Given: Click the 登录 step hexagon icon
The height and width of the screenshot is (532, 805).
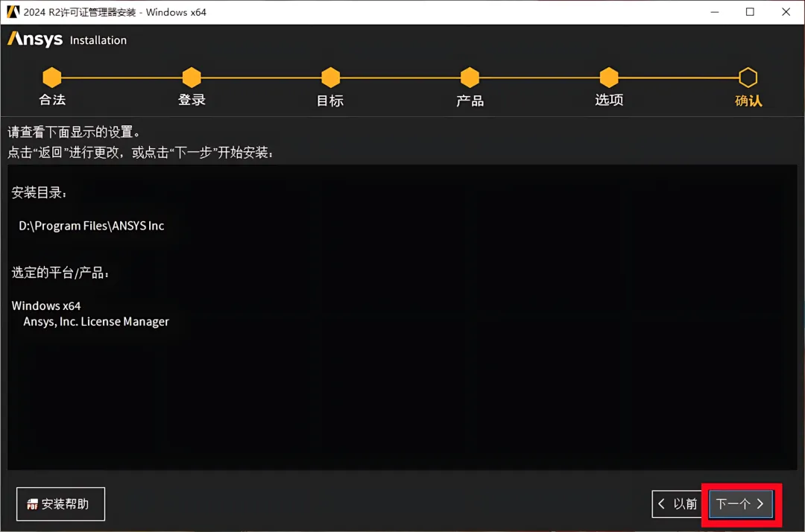Looking at the screenshot, I should tap(192, 77).
